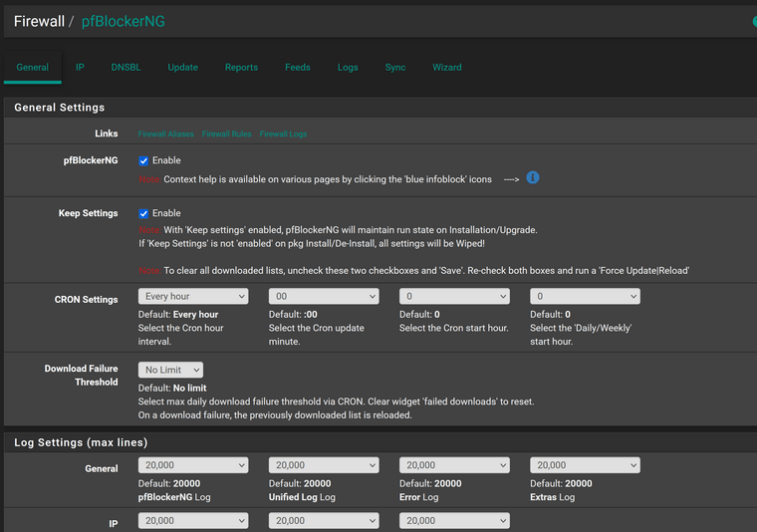Open the Error Log max lines dropdown
This screenshot has height=532, width=757.
pos(454,465)
